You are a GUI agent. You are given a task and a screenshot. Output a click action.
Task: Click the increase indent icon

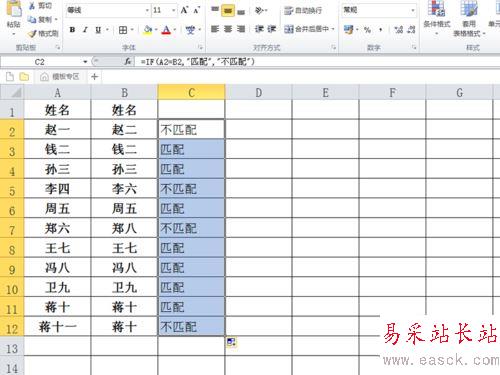click(272, 29)
